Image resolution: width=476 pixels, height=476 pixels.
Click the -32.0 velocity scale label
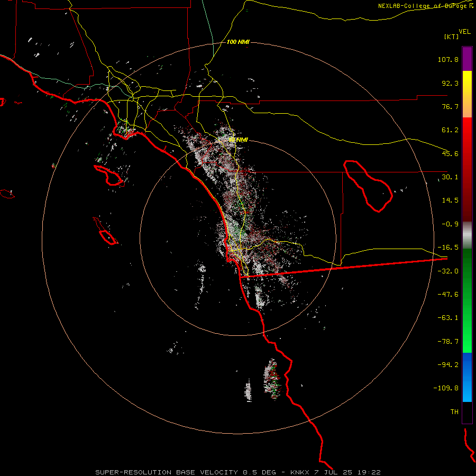[448, 271]
